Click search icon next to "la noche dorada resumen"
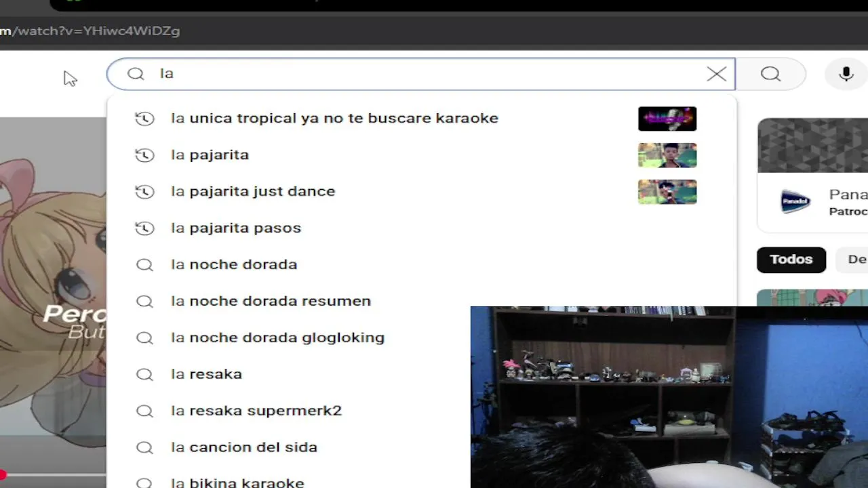 144,302
